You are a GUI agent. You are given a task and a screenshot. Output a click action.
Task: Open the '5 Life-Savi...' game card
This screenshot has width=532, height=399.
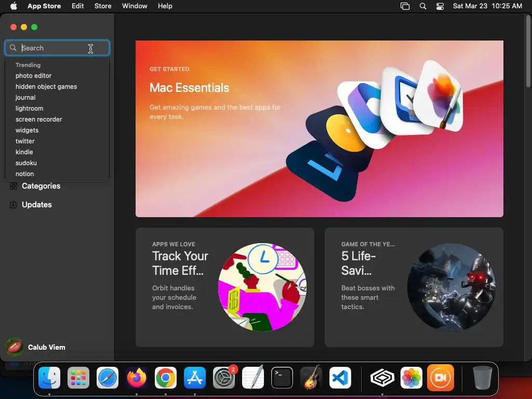[x=414, y=287]
